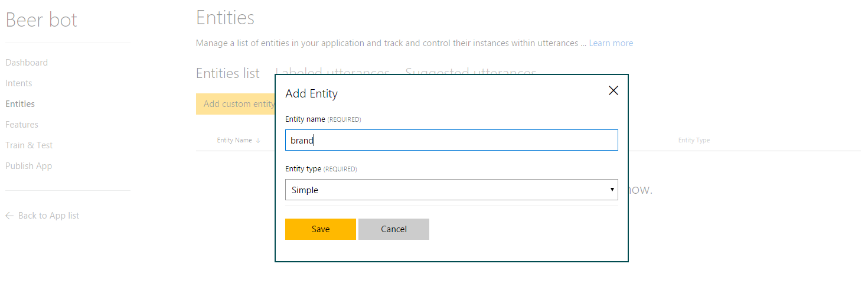This screenshot has width=868, height=296.
Task: Select Entities in the sidebar menu
Action: [20, 104]
